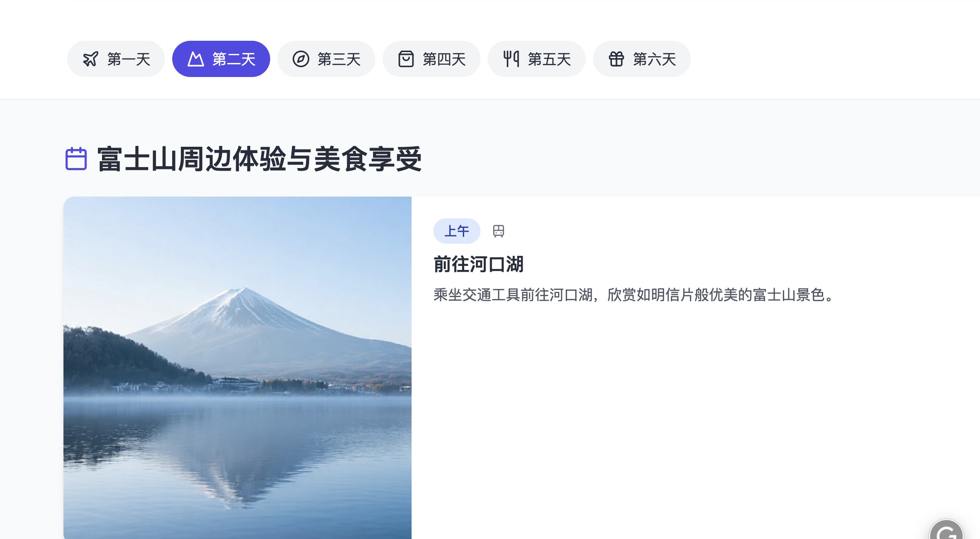Click the circular G icon at bottom right

tap(946, 530)
